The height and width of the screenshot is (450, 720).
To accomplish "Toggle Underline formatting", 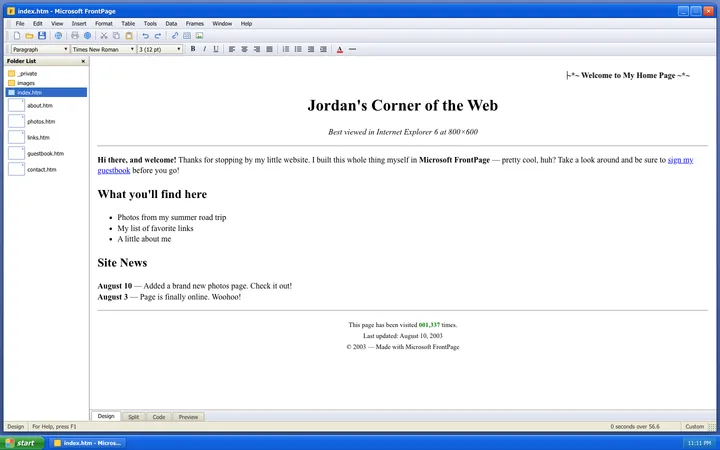I will click(x=216, y=49).
